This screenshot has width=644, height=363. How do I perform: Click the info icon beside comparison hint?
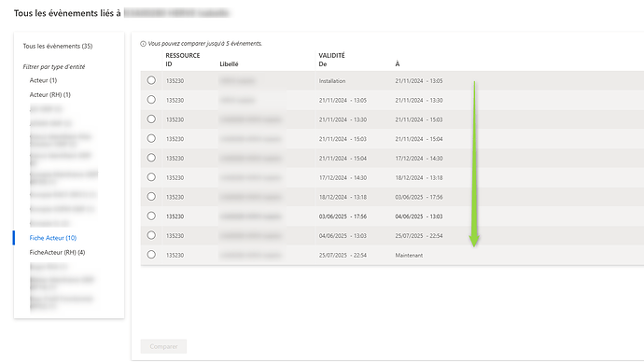(143, 44)
